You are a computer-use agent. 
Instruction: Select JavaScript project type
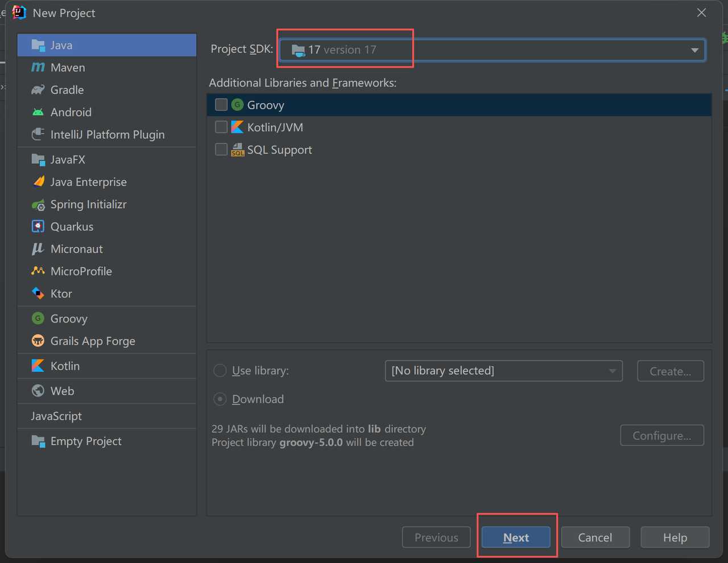click(56, 416)
